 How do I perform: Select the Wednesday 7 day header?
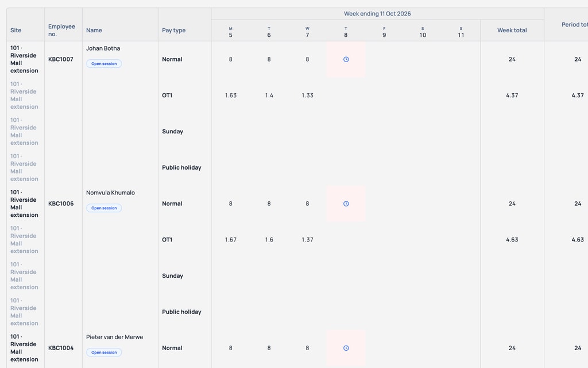click(x=307, y=32)
